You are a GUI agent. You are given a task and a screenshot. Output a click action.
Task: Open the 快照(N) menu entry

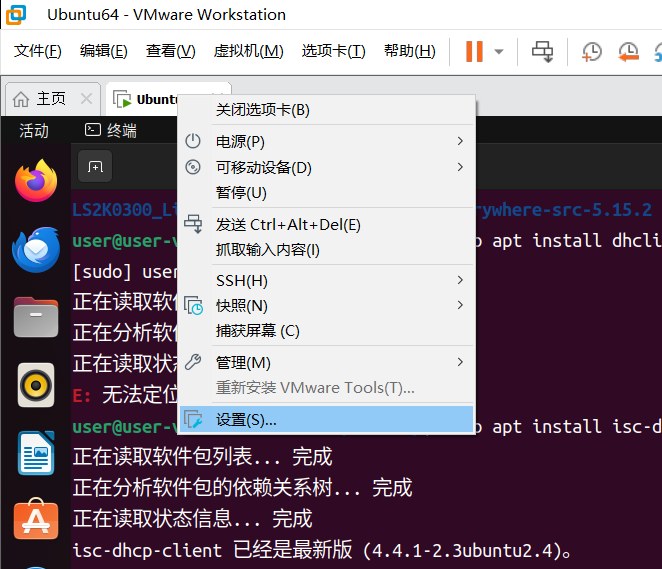point(326,306)
